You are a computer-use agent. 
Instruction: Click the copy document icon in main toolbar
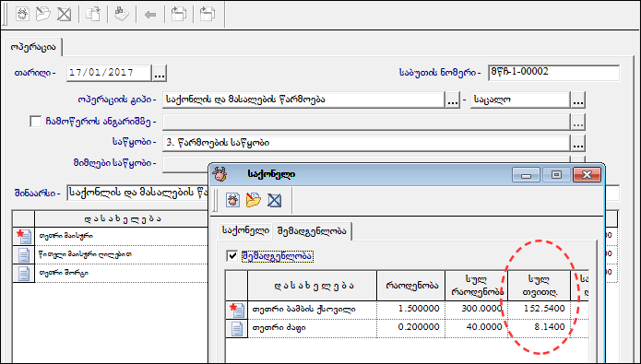point(93,15)
